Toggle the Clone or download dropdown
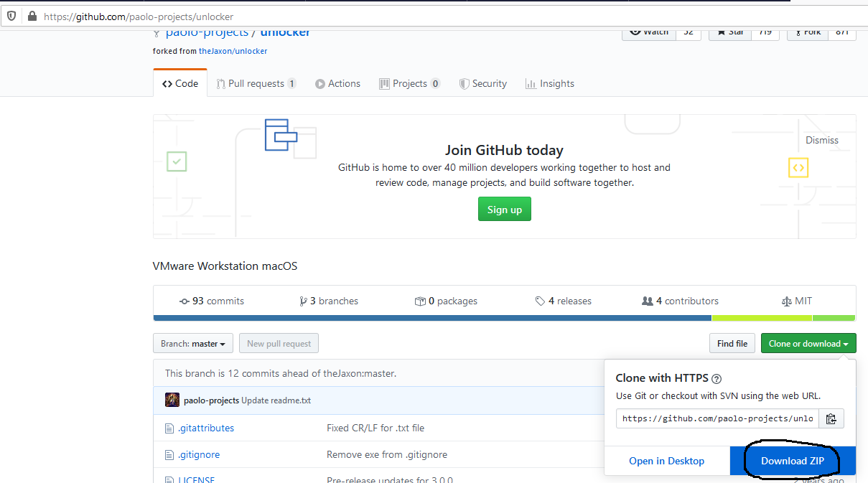 click(808, 344)
